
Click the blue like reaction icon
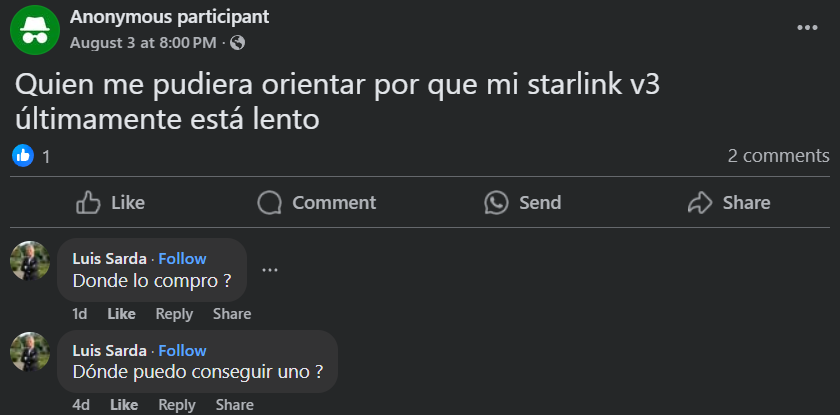(x=23, y=156)
